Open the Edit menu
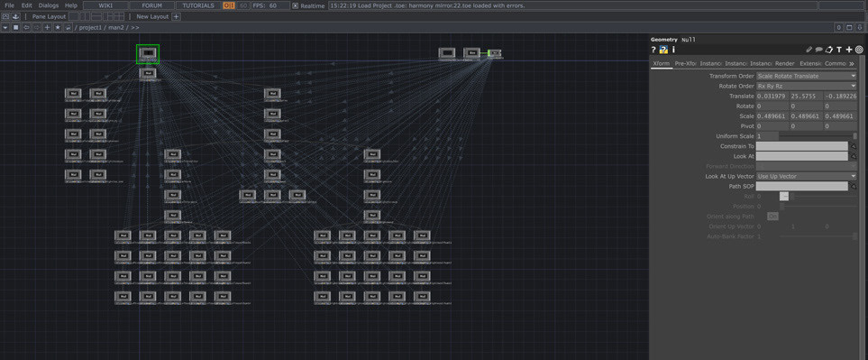This screenshot has height=360, width=868. click(26, 5)
